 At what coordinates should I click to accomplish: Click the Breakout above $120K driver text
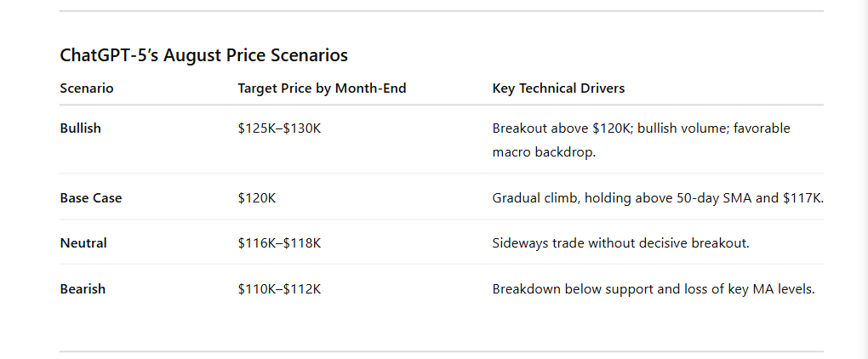(x=641, y=128)
